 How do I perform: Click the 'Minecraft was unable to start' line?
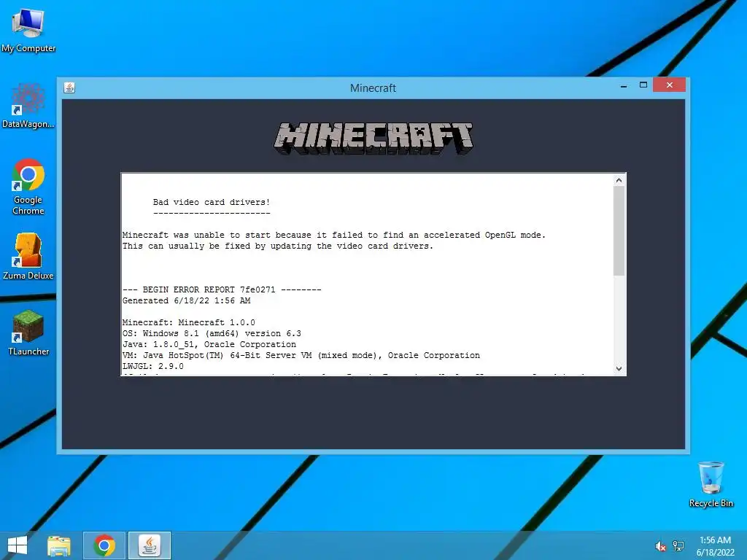tap(334, 235)
